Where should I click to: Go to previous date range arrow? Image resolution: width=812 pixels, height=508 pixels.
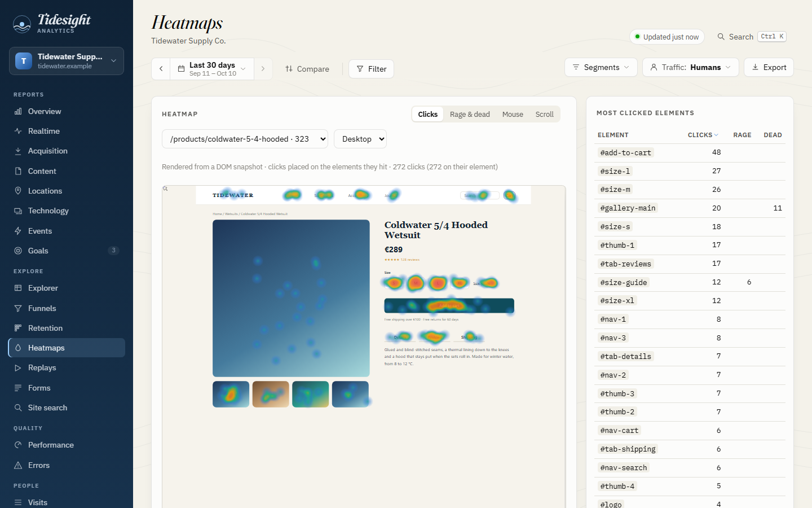pos(161,69)
